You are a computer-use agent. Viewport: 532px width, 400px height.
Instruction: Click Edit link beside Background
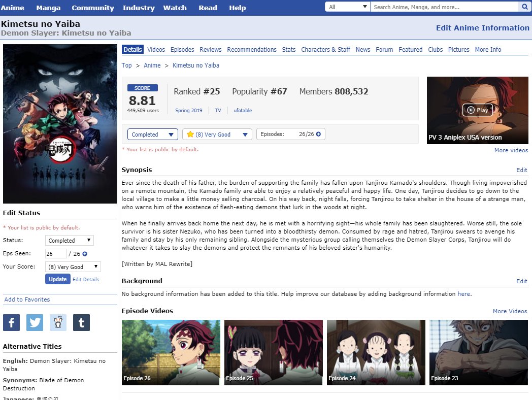coord(522,281)
